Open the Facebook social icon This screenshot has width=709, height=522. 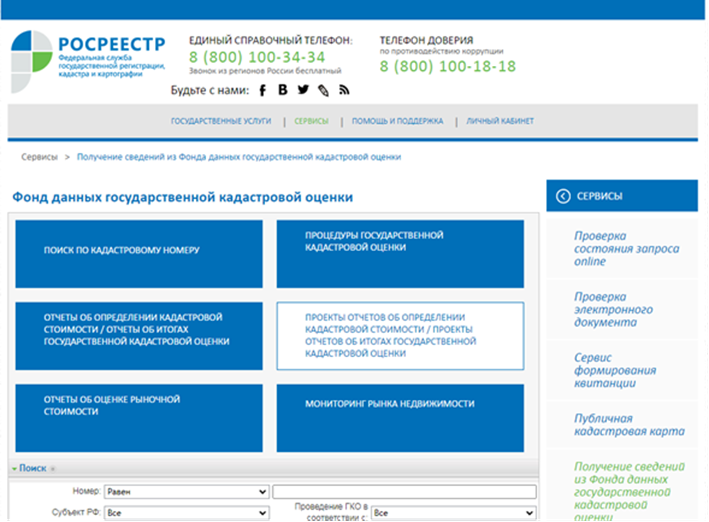click(263, 90)
